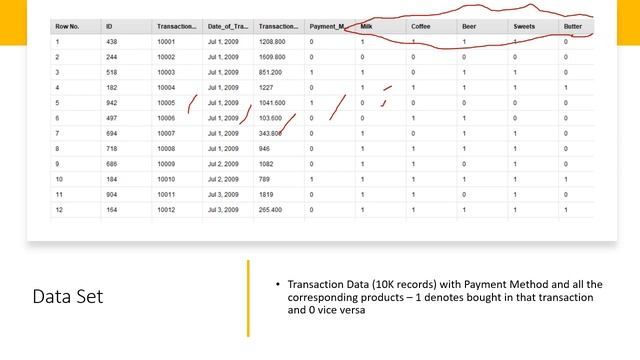Select date 'Jul 2, 2009' in row 10
This screenshot has height=360, width=640.
[223, 180]
